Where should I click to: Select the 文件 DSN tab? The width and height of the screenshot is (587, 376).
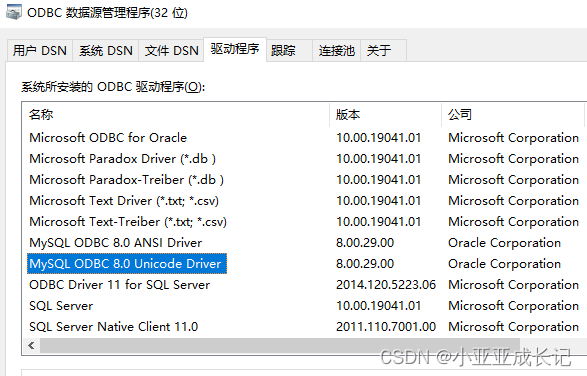pos(171,50)
